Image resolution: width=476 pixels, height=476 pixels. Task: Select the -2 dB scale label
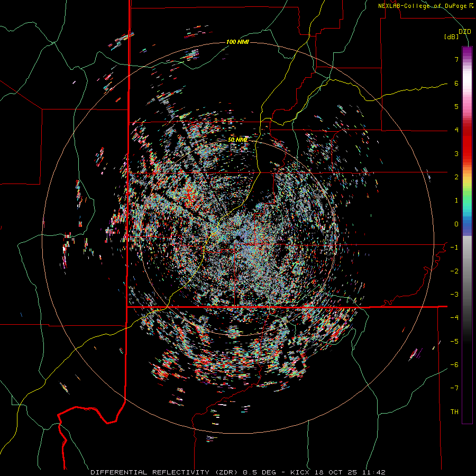pos(454,271)
